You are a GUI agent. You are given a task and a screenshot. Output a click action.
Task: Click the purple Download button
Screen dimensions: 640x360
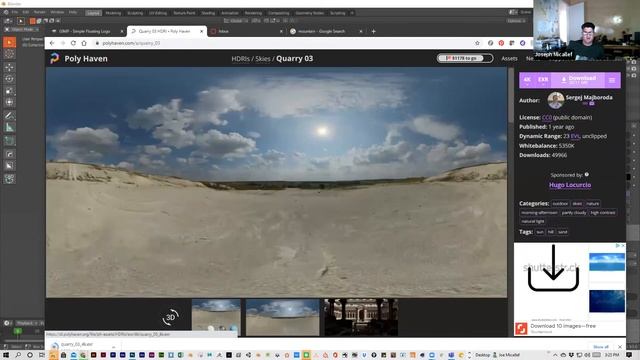pos(578,80)
